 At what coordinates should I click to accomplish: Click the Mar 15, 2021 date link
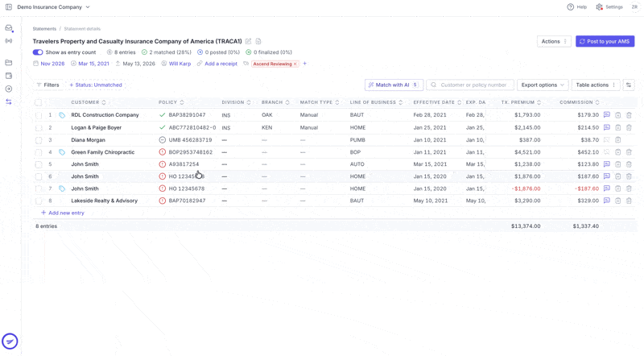coord(90,64)
